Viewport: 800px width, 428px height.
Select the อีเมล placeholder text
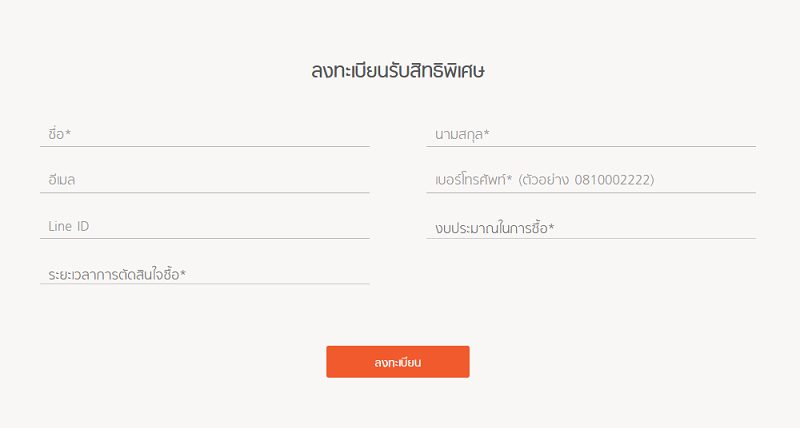[x=62, y=180]
